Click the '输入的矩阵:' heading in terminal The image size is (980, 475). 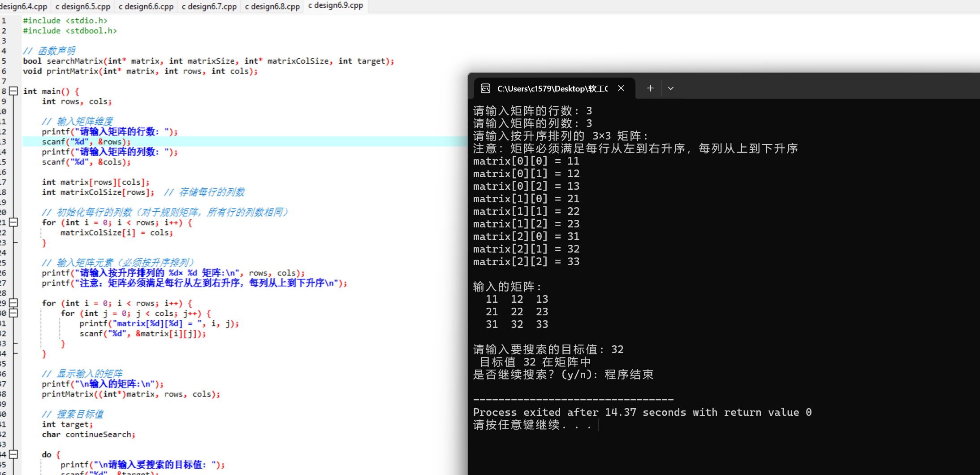point(507,287)
